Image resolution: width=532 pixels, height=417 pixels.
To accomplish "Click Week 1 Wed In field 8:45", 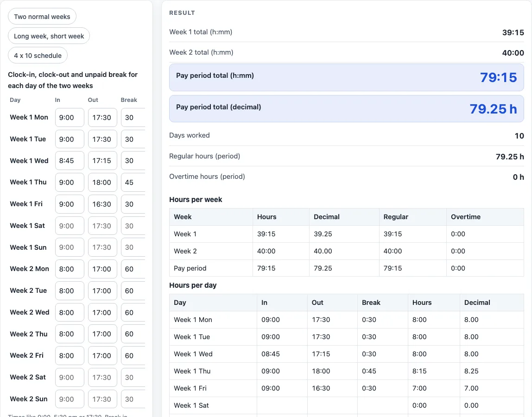I will click(70, 160).
